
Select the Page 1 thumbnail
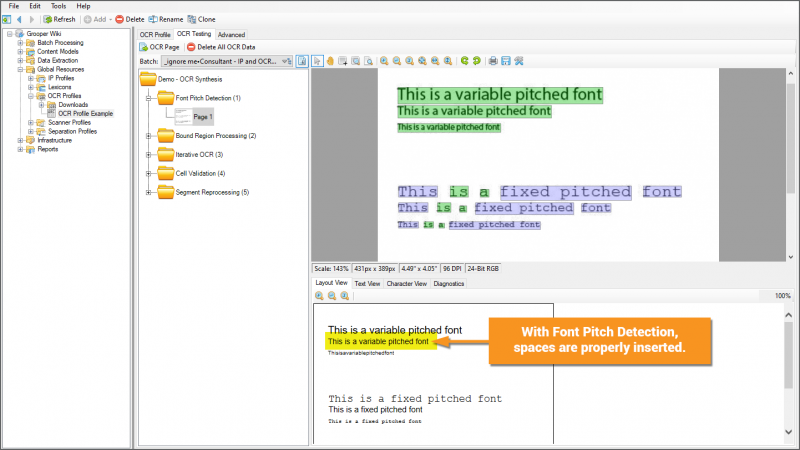(190, 116)
